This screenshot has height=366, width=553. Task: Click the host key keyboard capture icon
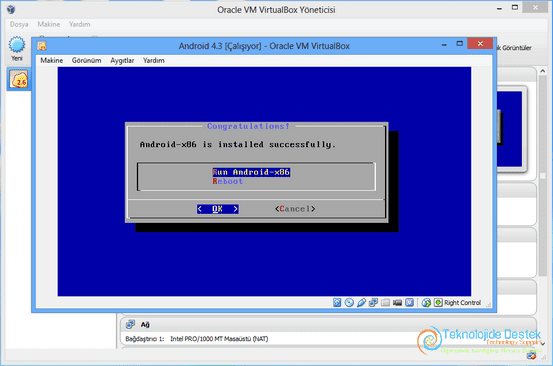click(438, 303)
